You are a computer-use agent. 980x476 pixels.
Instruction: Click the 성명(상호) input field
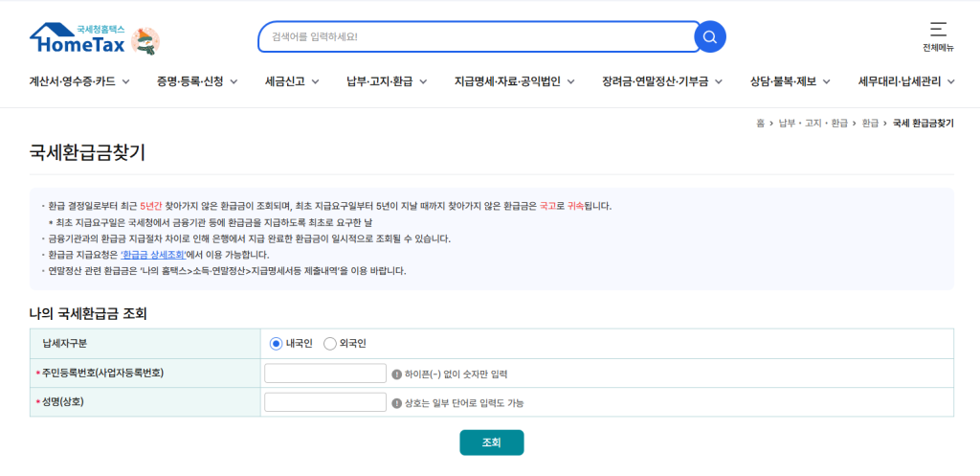pos(325,402)
